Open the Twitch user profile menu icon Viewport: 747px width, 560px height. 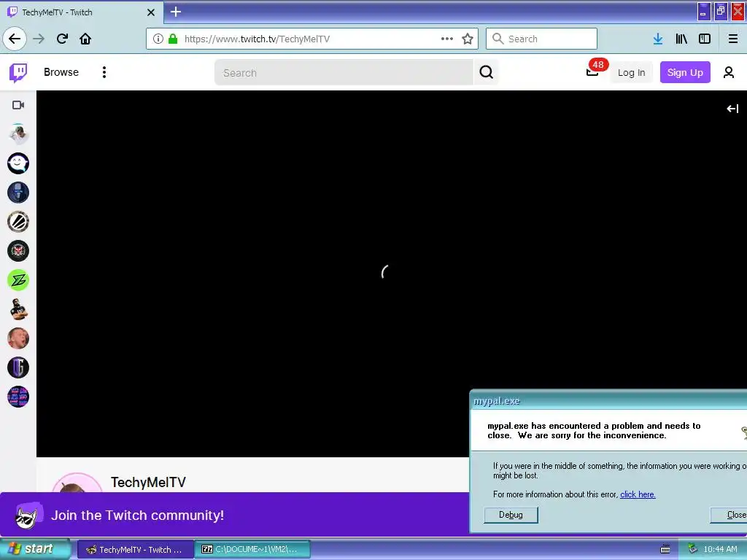pos(729,72)
